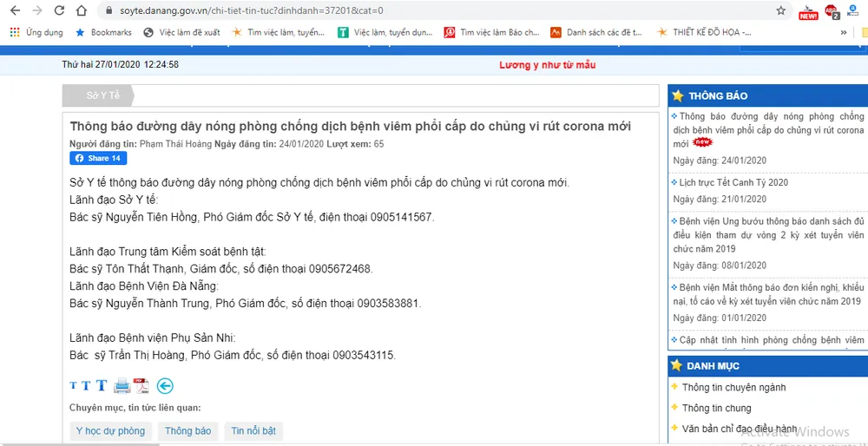The width and height of the screenshot is (868, 446).
Task: Bookmark this page with star icon
Action: pyautogui.click(x=780, y=11)
